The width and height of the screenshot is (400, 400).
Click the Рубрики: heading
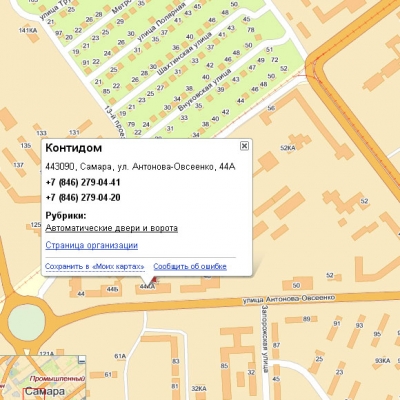66,216
